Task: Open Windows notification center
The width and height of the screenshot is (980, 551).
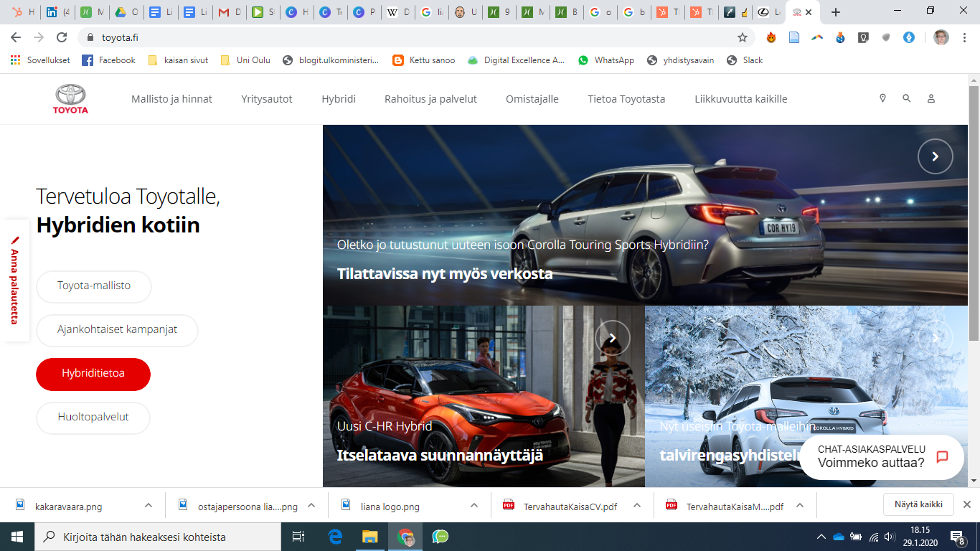Action: 958,537
